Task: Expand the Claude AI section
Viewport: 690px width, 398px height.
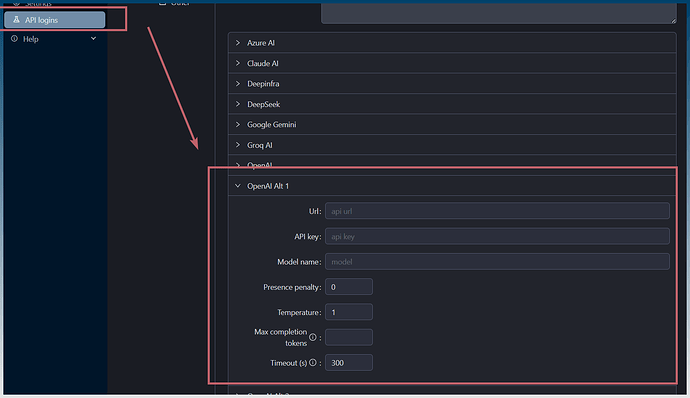Action: pos(452,63)
